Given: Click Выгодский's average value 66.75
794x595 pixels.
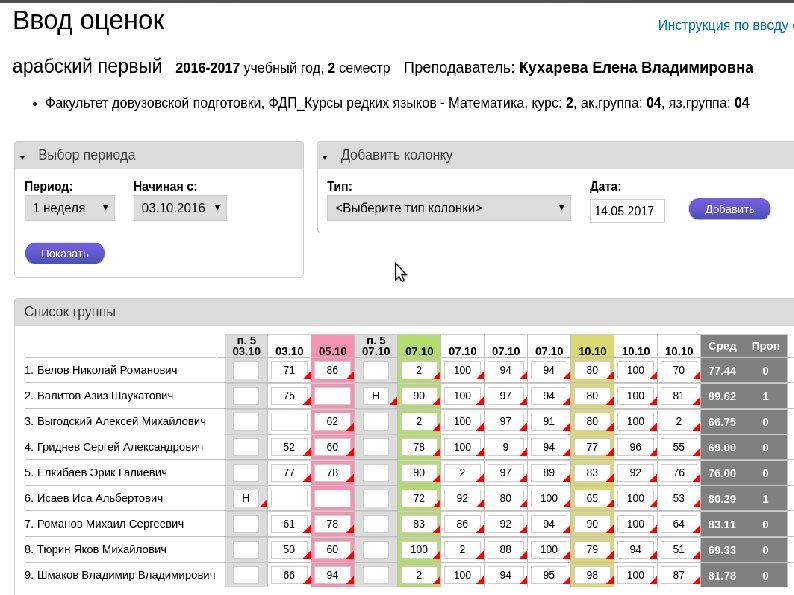Looking at the screenshot, I should click(722, 422).
